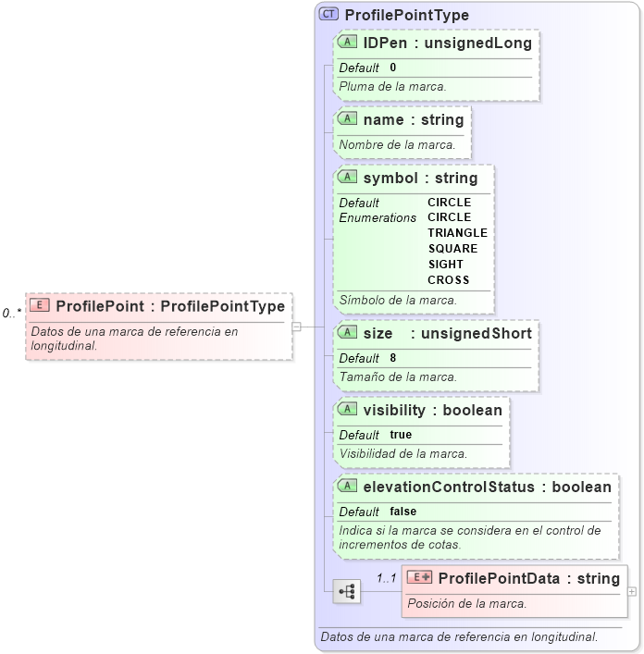Select the 'elevationControlStatus : boolean' title
The image size is (644, 654).
tap(488, 487)
